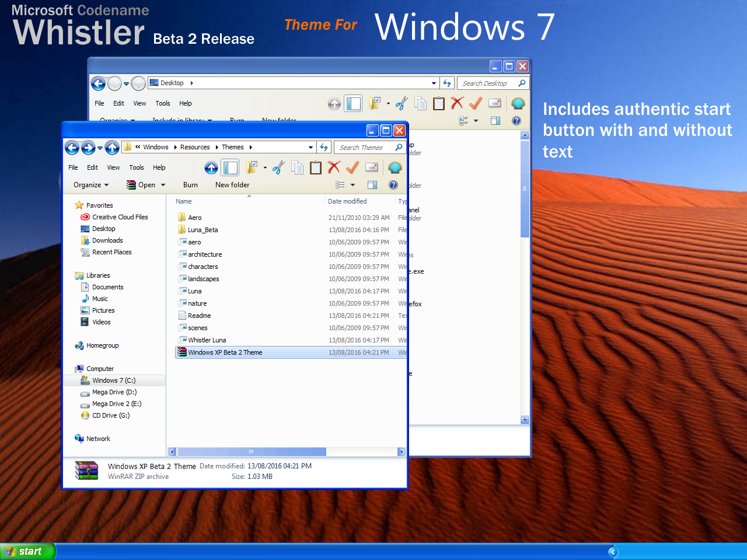Click New folder in Themes window
Viewport: 747px width, 560px height.
232,185
